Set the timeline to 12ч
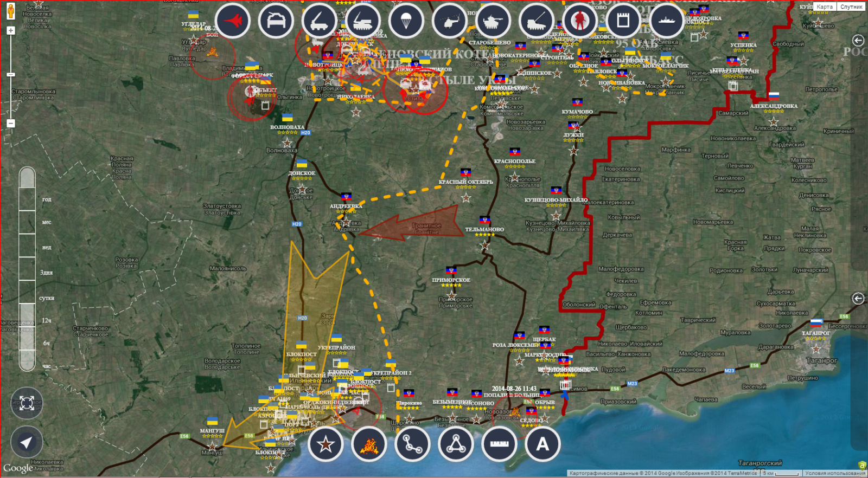This screenshot has height=478, width=868. tap(47, 320)
